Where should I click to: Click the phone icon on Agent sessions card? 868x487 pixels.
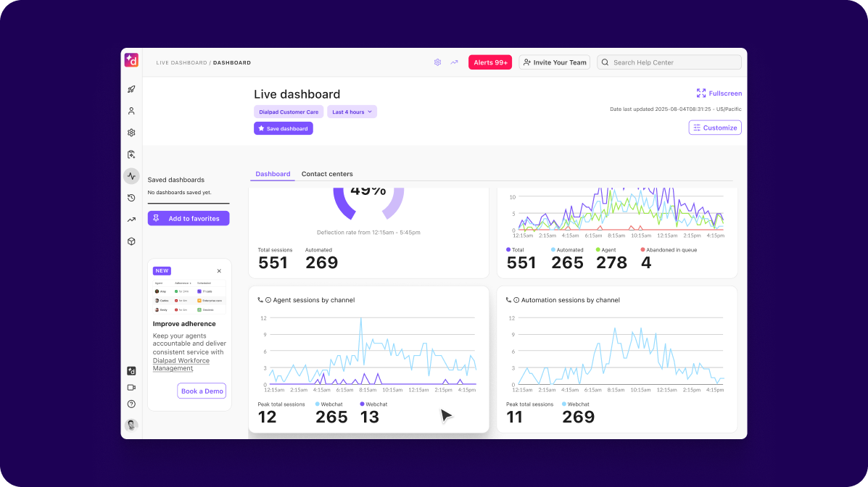click(x=261, y=300)
